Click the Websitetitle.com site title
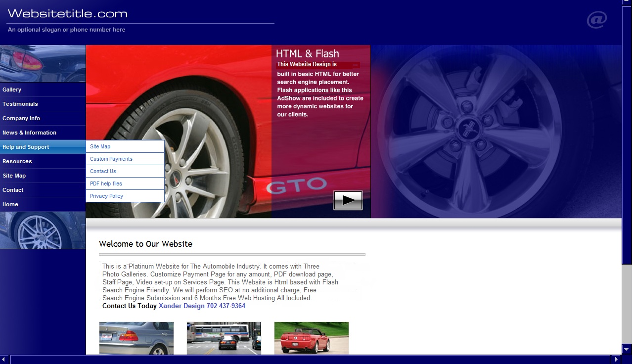The width and height of the screenshot is (633, 364). tap(68, 14)
